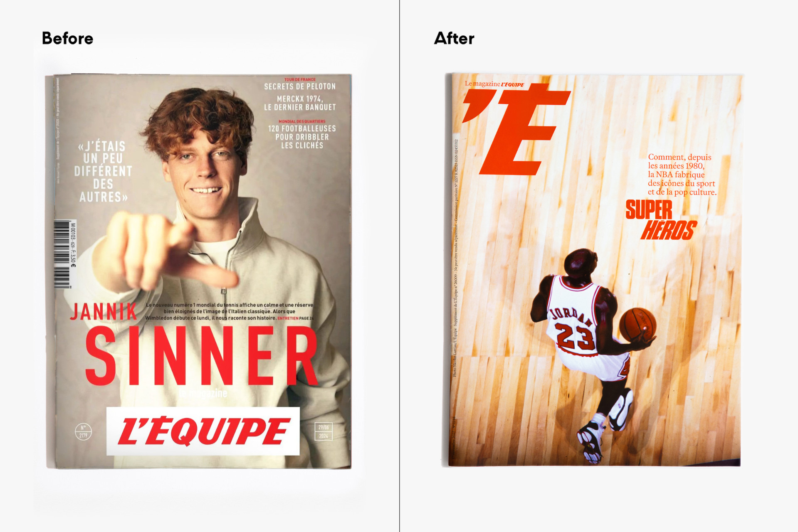
Task: Click the SUPER HÉROS headline
Action: [661, 220]
